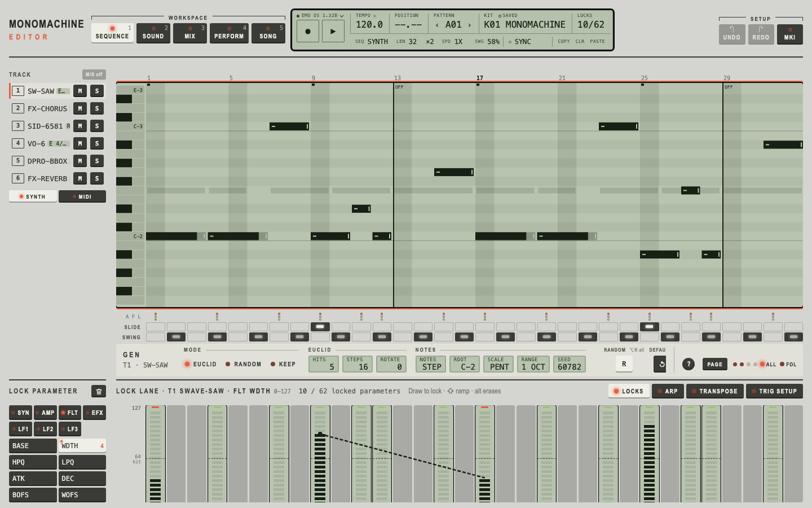The width and height of the screenshot is (812, 508).
Task: Mute track 5 DPRO-BBOX
Action: pyautogui.click(x=80, y=161)
